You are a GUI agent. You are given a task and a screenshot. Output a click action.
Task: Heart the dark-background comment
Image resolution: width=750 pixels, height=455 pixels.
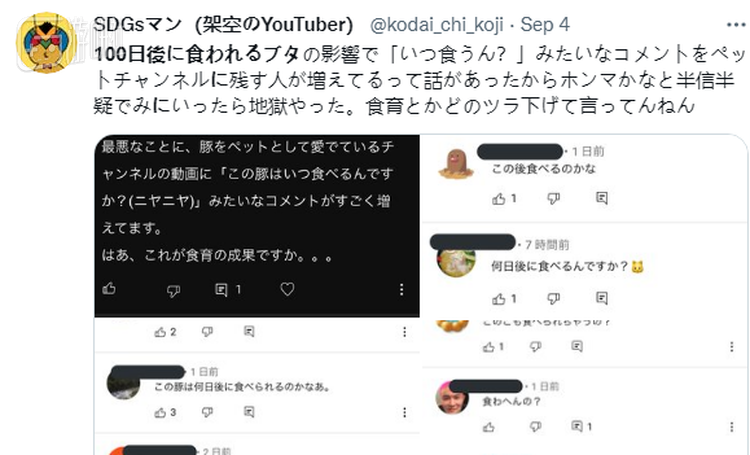tap(287, 289)
